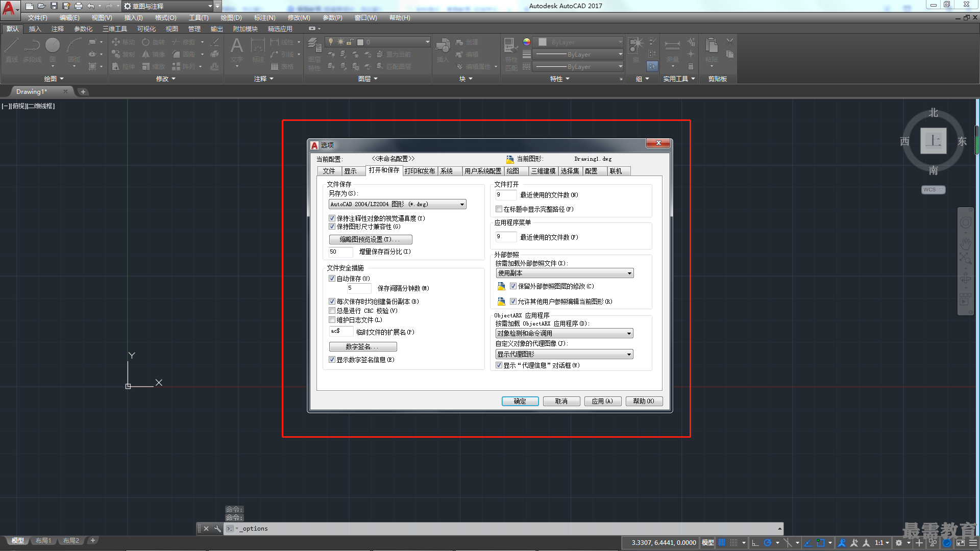
Task: Click the ViewCube 上 top face
Action: coord(933,141)
